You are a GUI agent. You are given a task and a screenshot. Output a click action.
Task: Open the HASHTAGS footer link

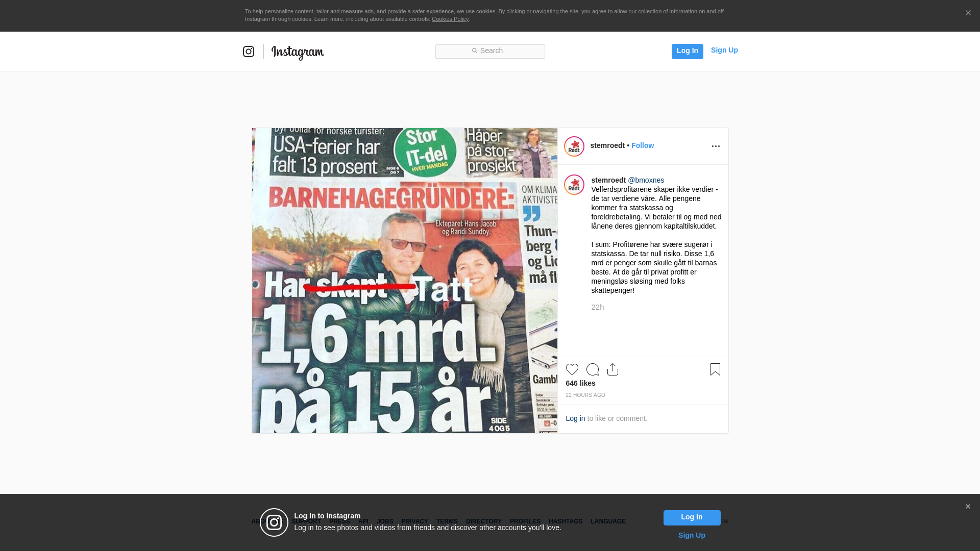coord(566,521)
